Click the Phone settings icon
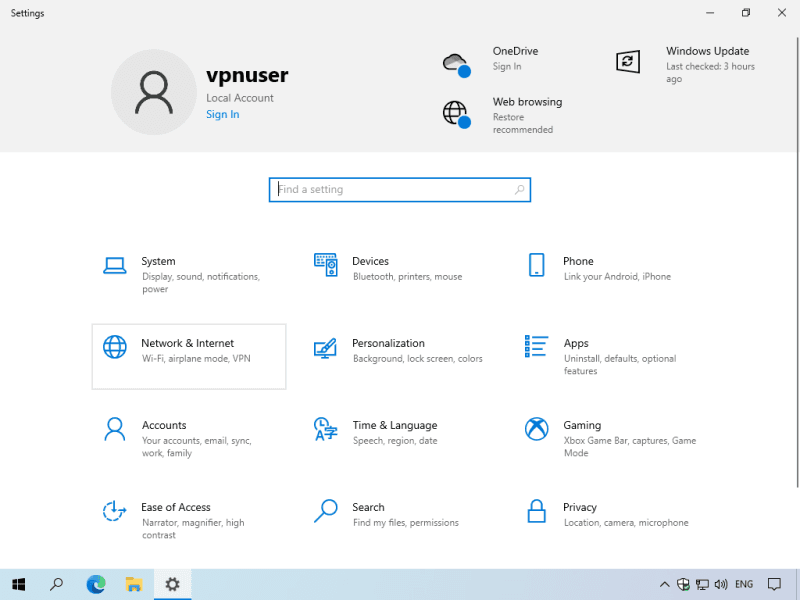This screenshot has height=600, width=800. 536,265
